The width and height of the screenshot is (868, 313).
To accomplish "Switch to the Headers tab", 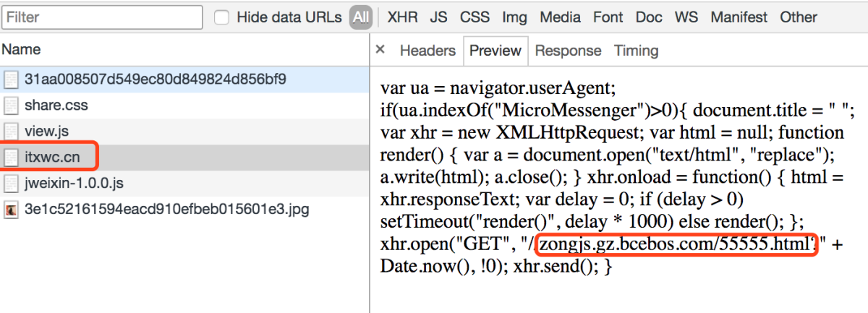I will click(427, 51).
